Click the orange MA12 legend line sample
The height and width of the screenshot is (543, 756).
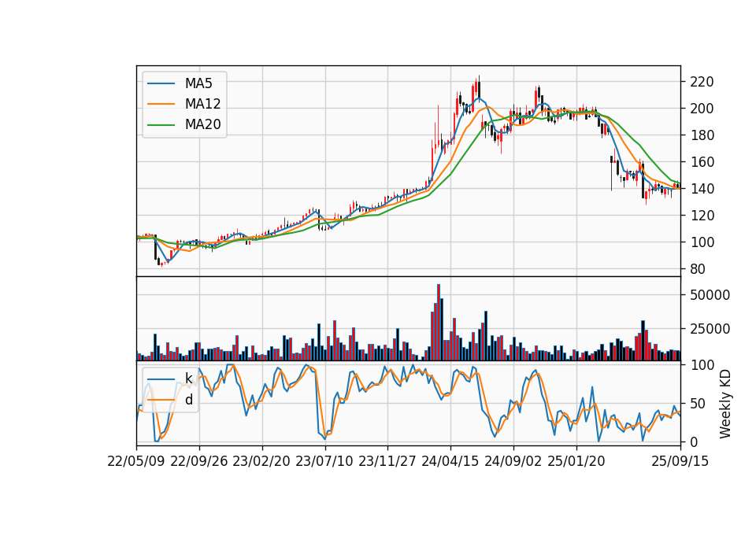[161, 104]
